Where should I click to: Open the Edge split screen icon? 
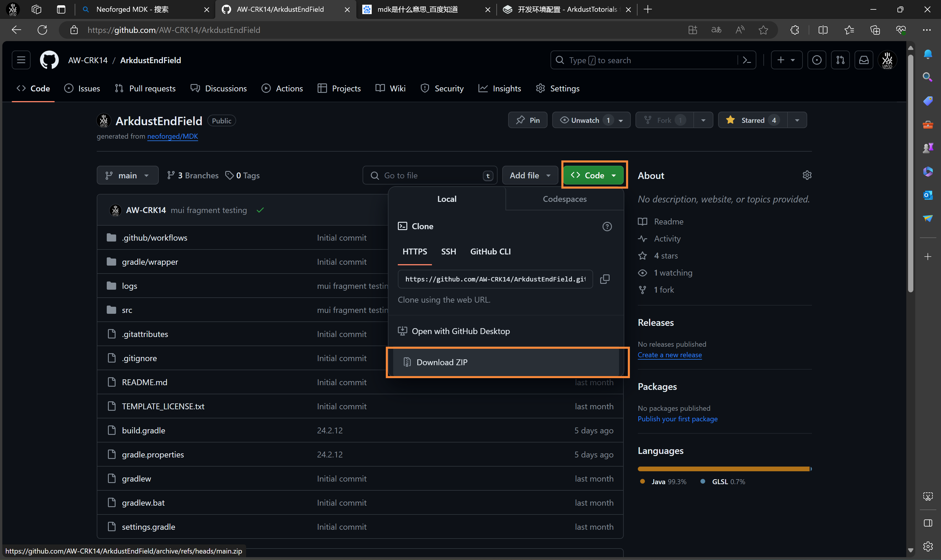(x=823, y=30)
